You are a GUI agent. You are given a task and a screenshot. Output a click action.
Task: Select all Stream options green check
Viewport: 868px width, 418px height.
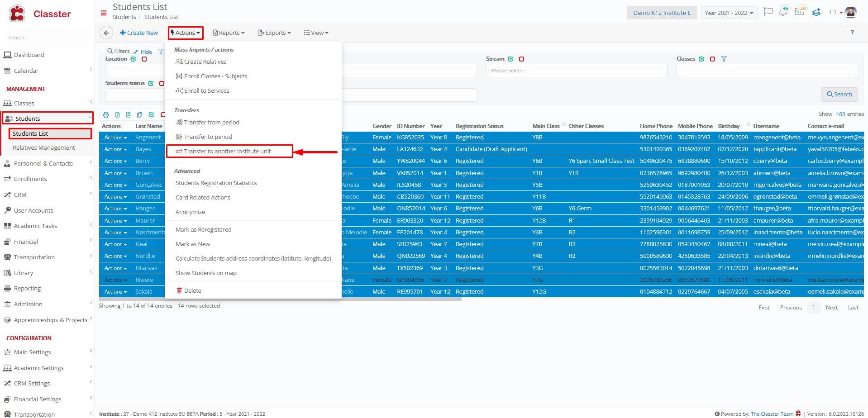(x=511, y=59)
